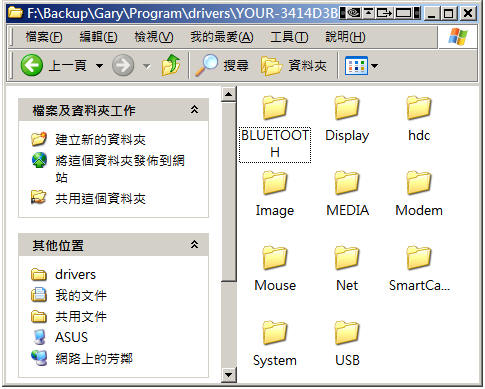Click the new-folder icon beside 建立新的資料夾
Image resolution: width=485 pixels, height=389 pixels.
pos(39,139)
